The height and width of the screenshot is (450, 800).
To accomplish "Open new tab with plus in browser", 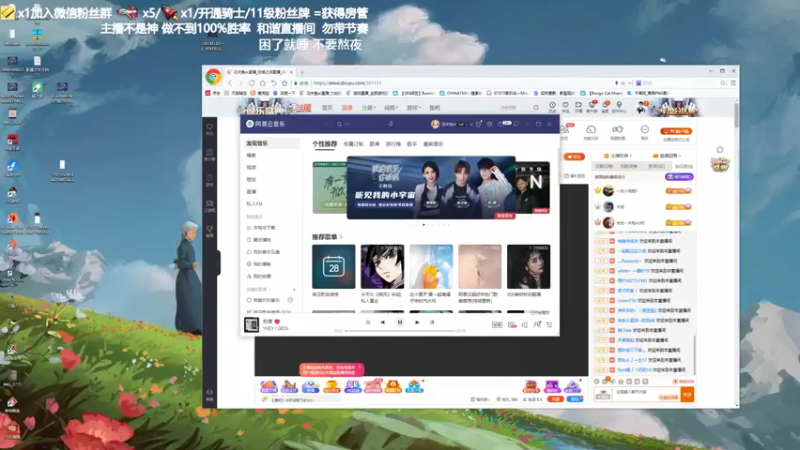I will 302,72.
